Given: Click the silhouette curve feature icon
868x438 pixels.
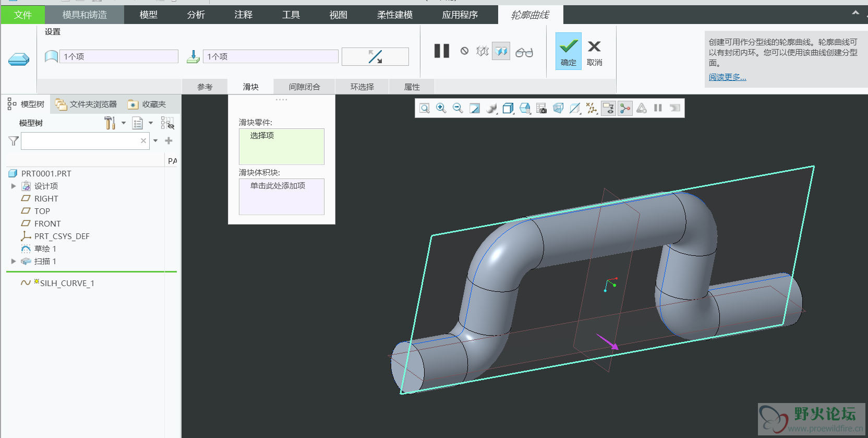Looking at the screenshot, I should [19, 59].
